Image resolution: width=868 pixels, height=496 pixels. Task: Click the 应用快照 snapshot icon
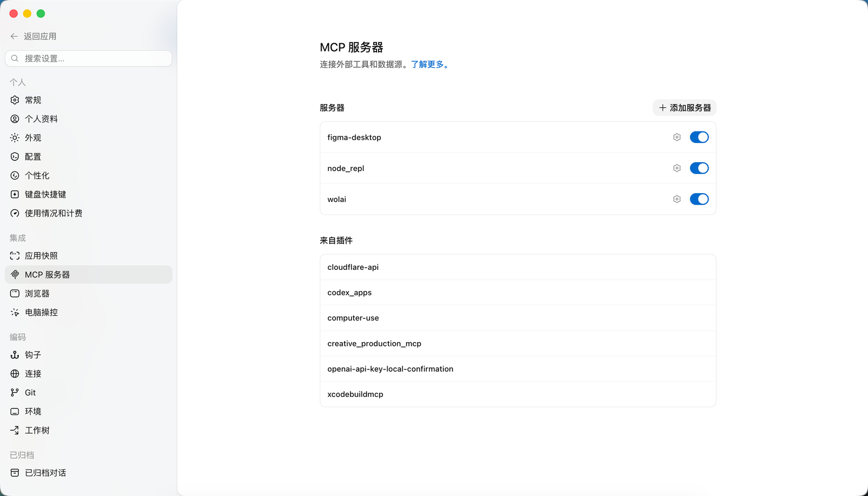point(15,256)
